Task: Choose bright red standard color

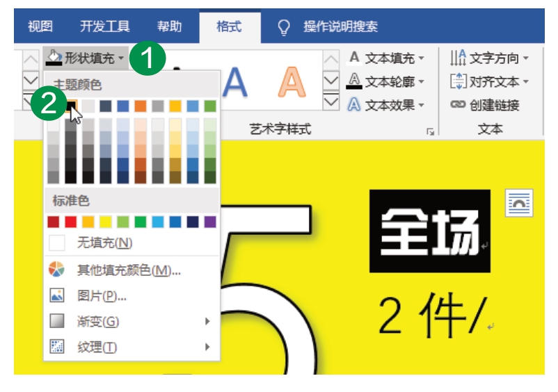Action: tap(71, 222)
